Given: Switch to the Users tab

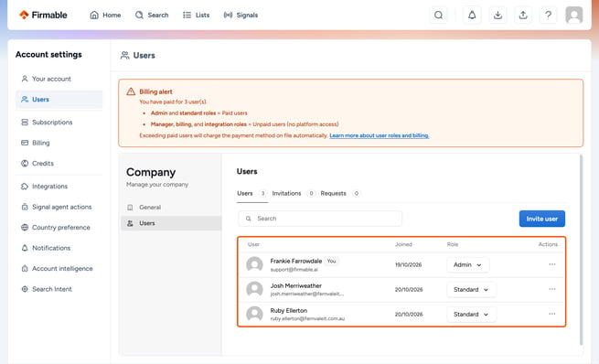Looking at the screenshot, I should tap(251, 193).
